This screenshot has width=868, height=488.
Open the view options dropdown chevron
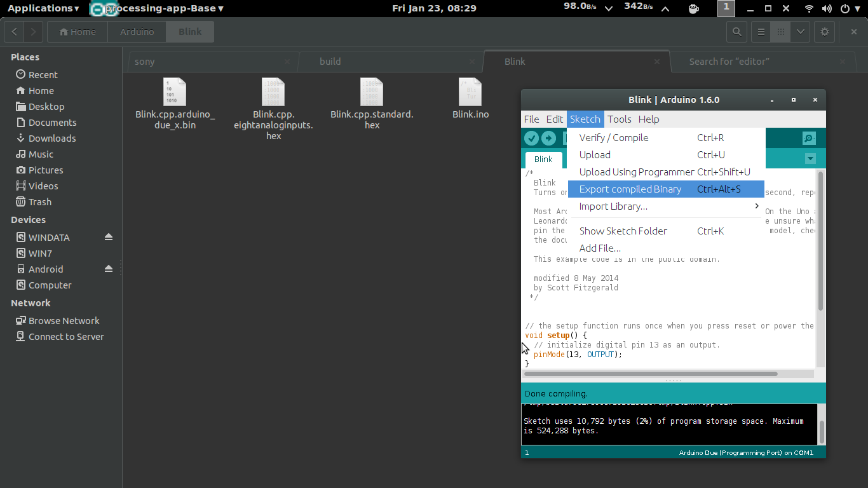tap(800, 32)
